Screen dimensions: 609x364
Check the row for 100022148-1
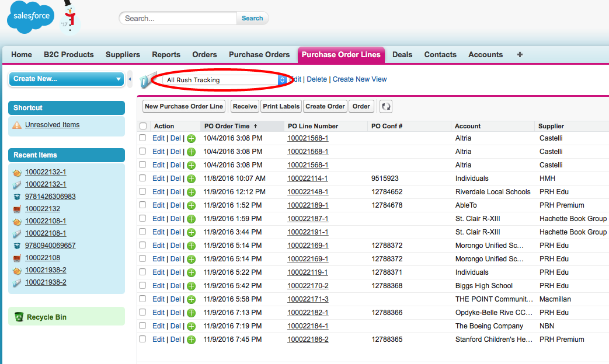coord(142,191)
